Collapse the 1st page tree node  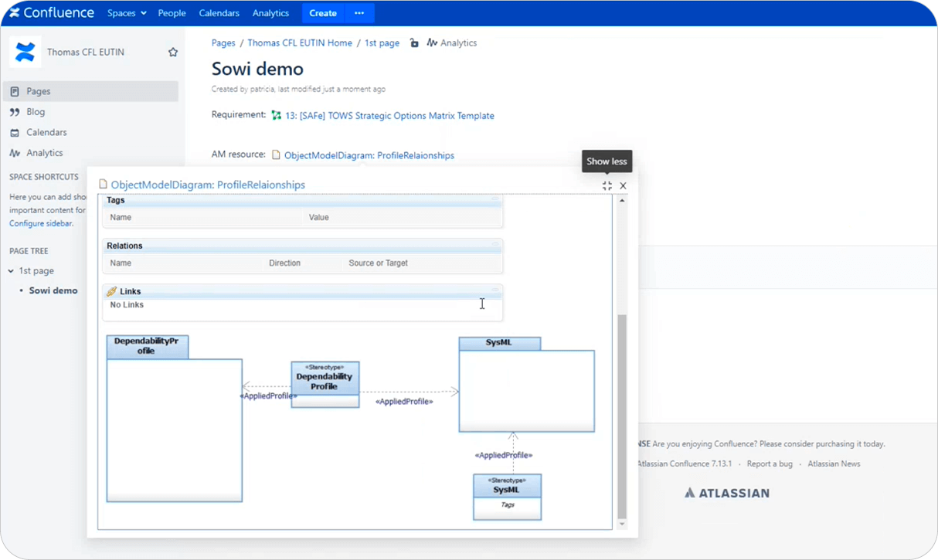[11, 271]
